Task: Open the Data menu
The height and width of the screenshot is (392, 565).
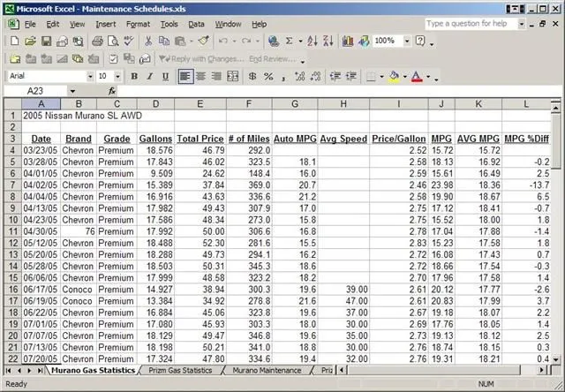Action: pyautogui.click(x=196, y=24)
